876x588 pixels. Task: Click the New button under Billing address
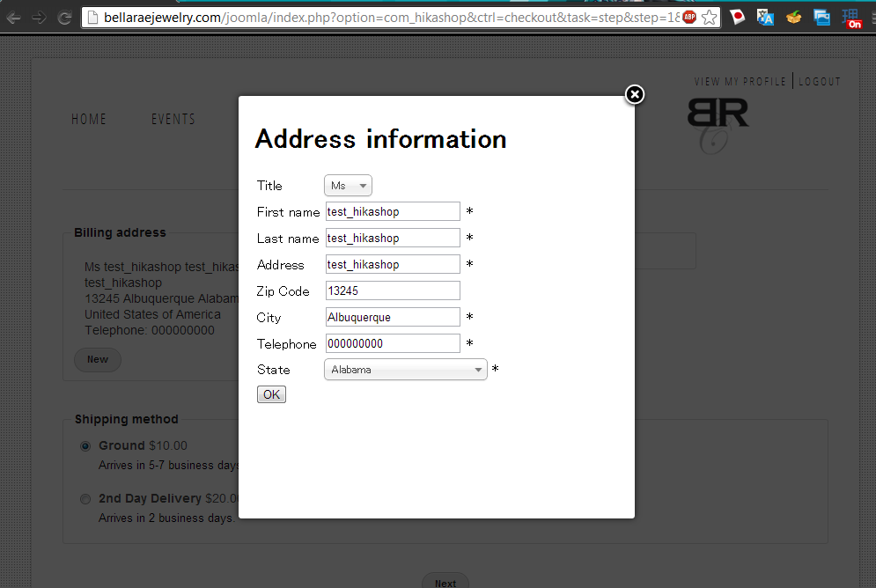(x=98, y=360)
